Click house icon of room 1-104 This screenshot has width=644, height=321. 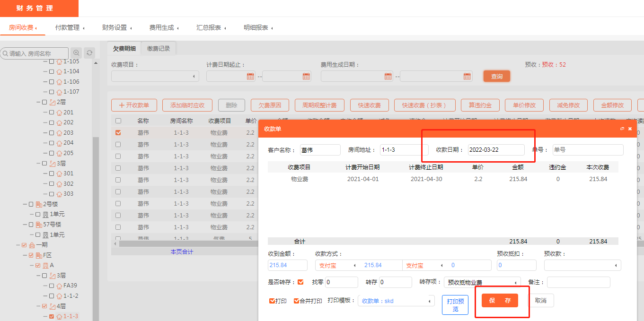[x=59, y=72]
